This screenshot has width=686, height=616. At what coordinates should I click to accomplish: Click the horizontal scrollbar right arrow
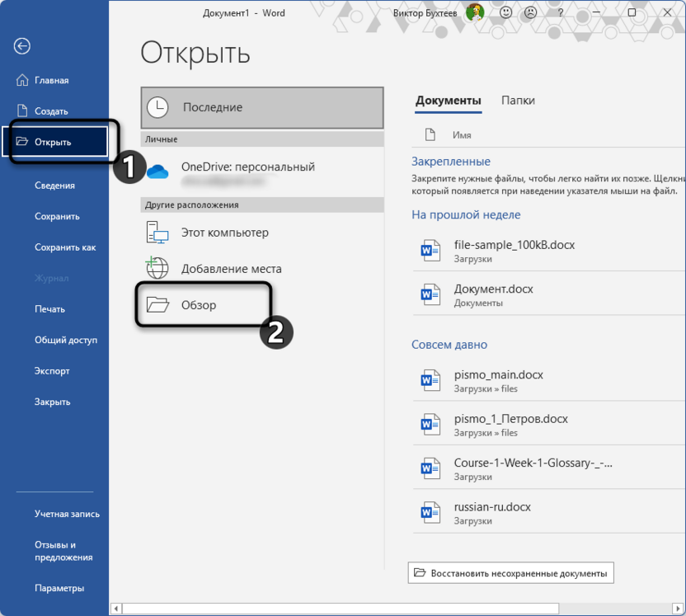678,609
